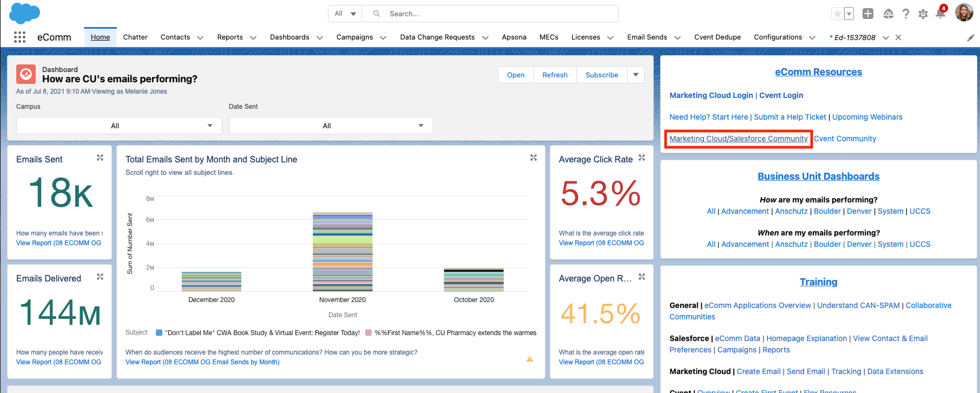Click the dashboard Open button
Viewport: 980px width, 393px height.
(x=516, y=75)
